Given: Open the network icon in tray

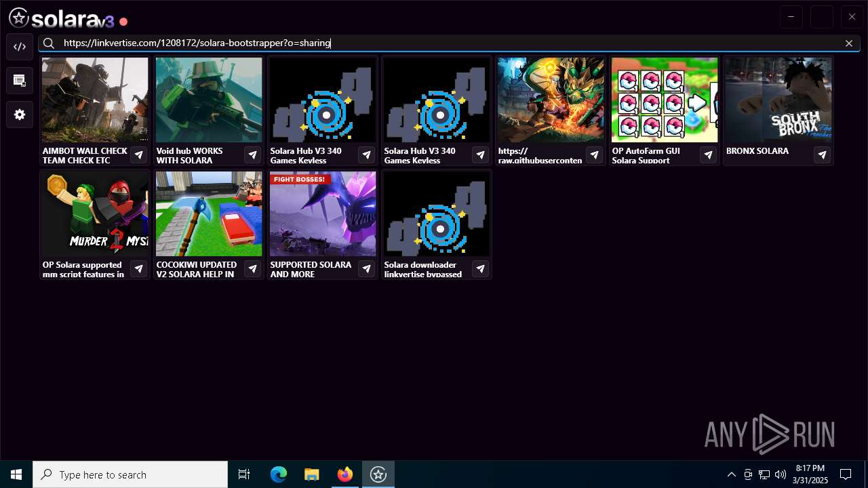Looking at the screenshot, I should pyautogui.click(x=764, y=474).
